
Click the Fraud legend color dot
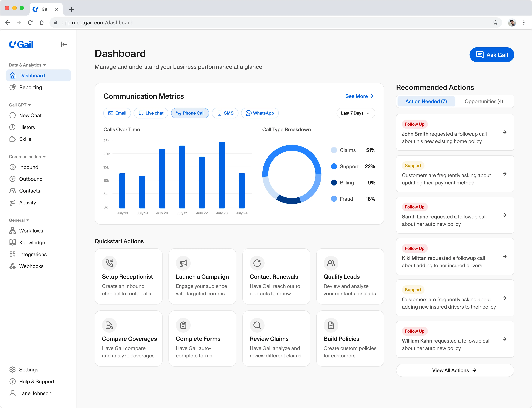[x=334, y=199]
